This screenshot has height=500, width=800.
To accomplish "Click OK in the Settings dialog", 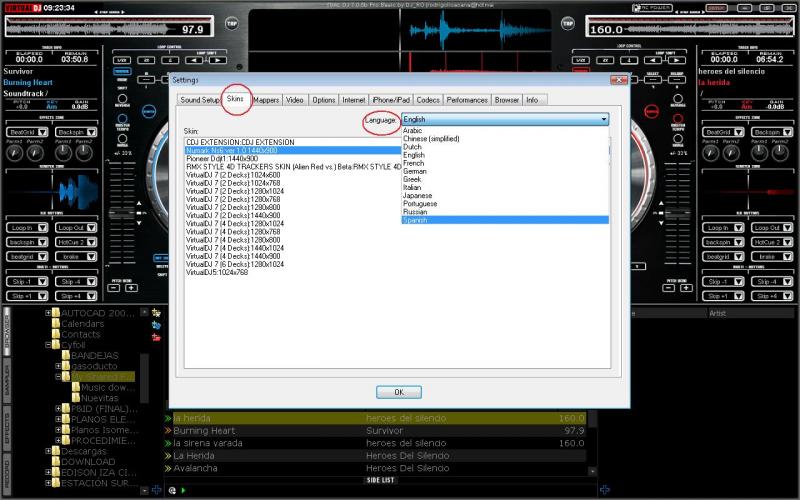I will pyautogui.click(x=399, y=392).
